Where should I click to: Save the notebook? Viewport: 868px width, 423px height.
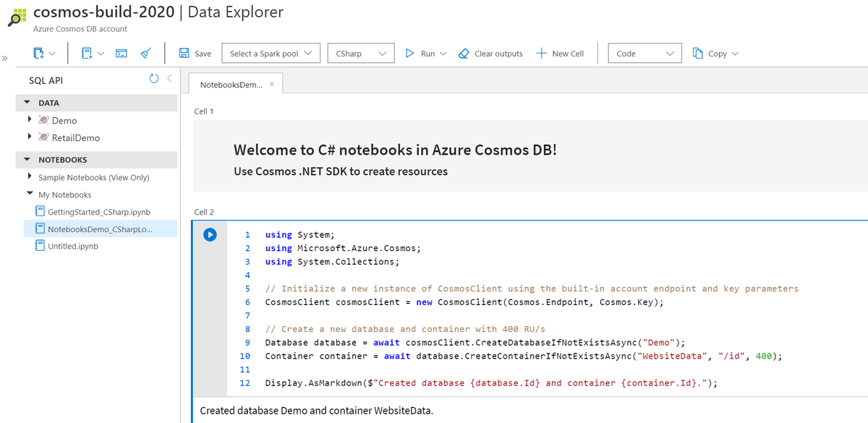coord(195,54)
